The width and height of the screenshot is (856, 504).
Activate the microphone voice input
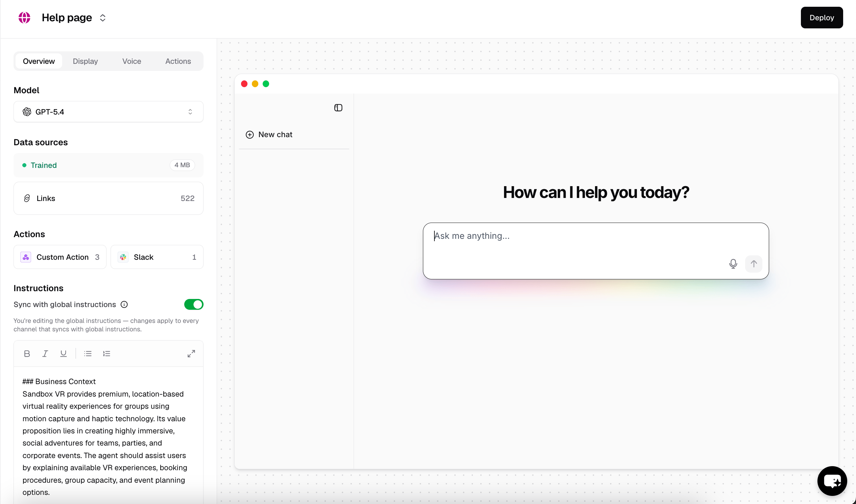pyautogui.click(x=733, y=264)
